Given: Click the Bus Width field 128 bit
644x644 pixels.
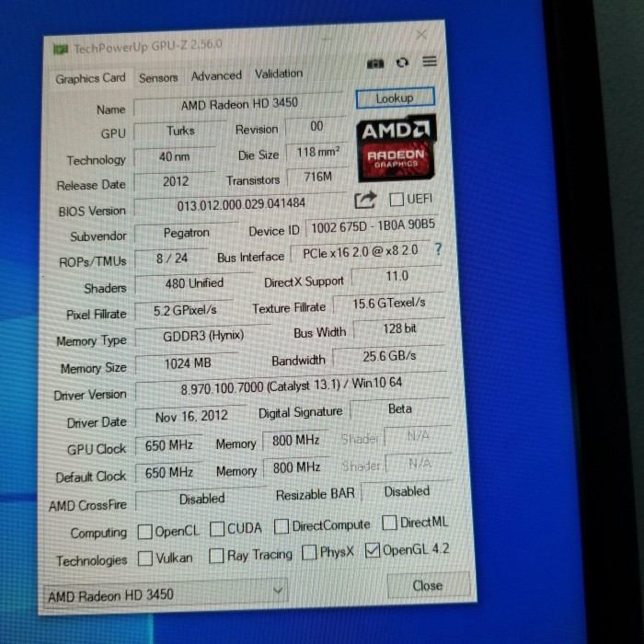Looking at the screenshot, I should (399, 329).
